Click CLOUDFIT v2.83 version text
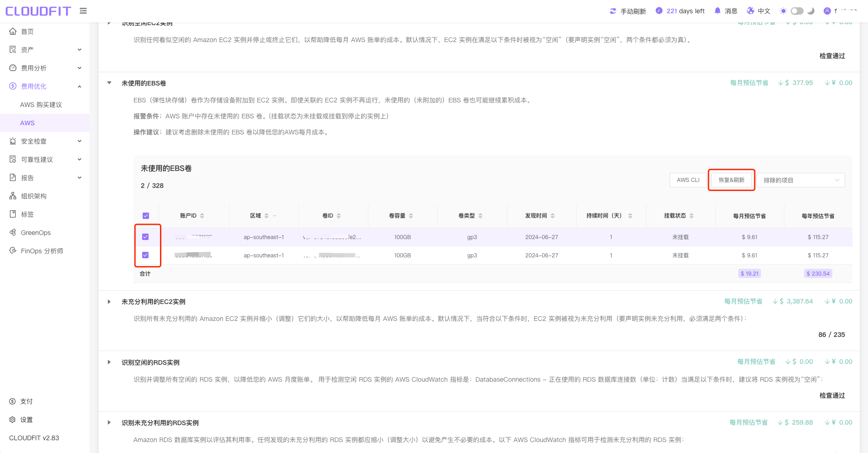The image size is (868, 453). pos(34,438)
